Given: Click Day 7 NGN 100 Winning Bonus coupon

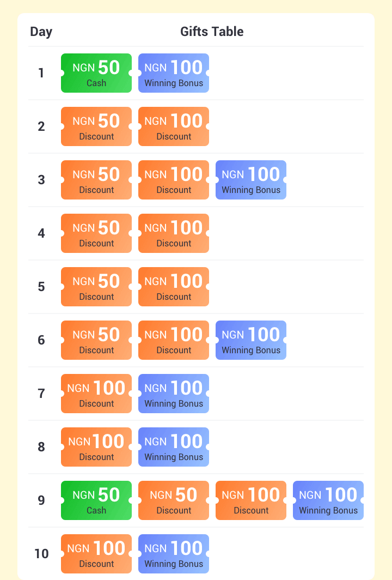Looking at the screenshot, I should (x=174, y=394).
